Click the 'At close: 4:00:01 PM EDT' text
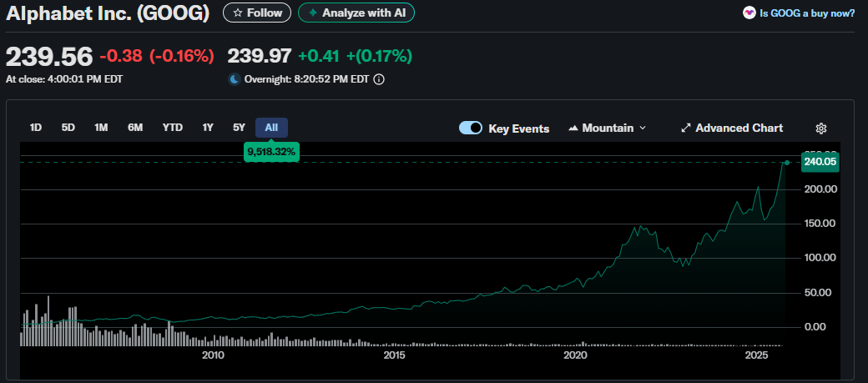Viewport: 868px width, 383px height. 64,79
